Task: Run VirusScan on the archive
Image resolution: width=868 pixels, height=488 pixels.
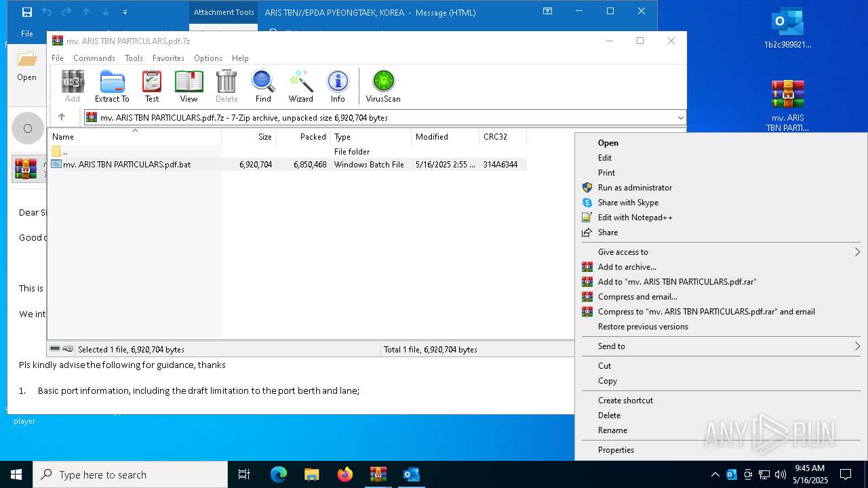Action: point(383,86)
